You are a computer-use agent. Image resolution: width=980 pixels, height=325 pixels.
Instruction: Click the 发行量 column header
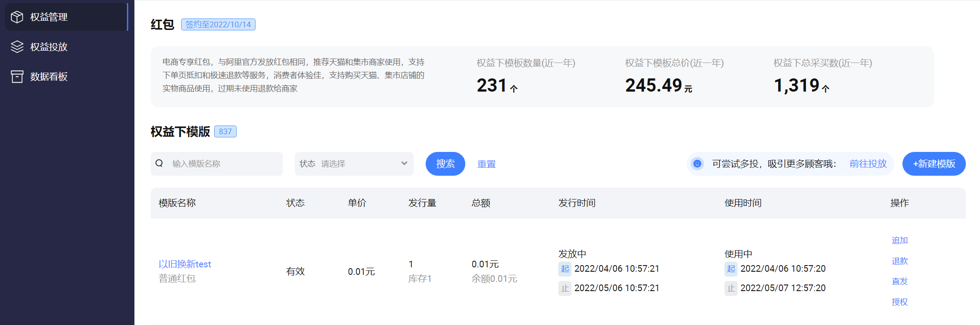point(422,203)
